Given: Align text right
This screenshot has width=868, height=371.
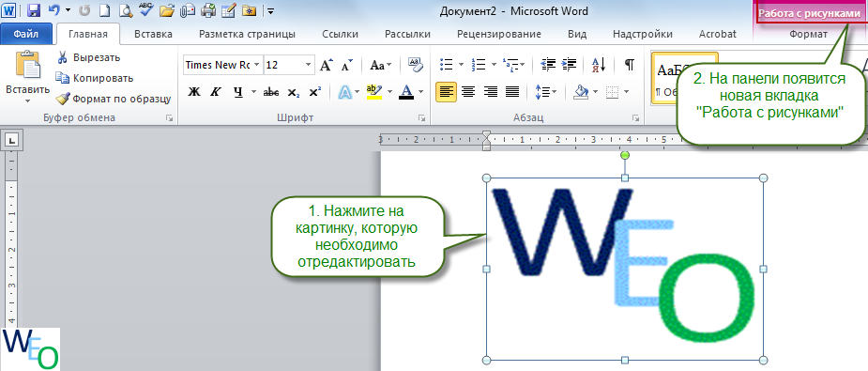Looking at the screenshot, I should (x=491, y=91).
